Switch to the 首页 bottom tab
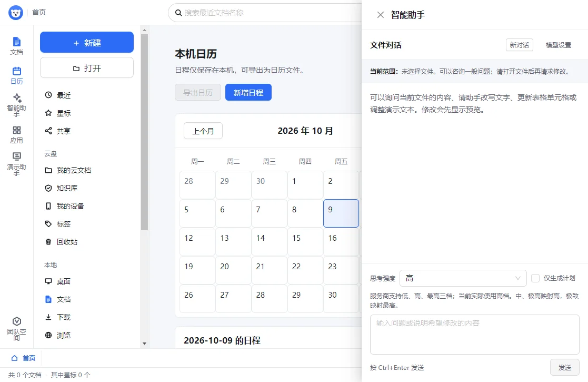Screen dimensions: 588x382 click(x=23, y=358)
